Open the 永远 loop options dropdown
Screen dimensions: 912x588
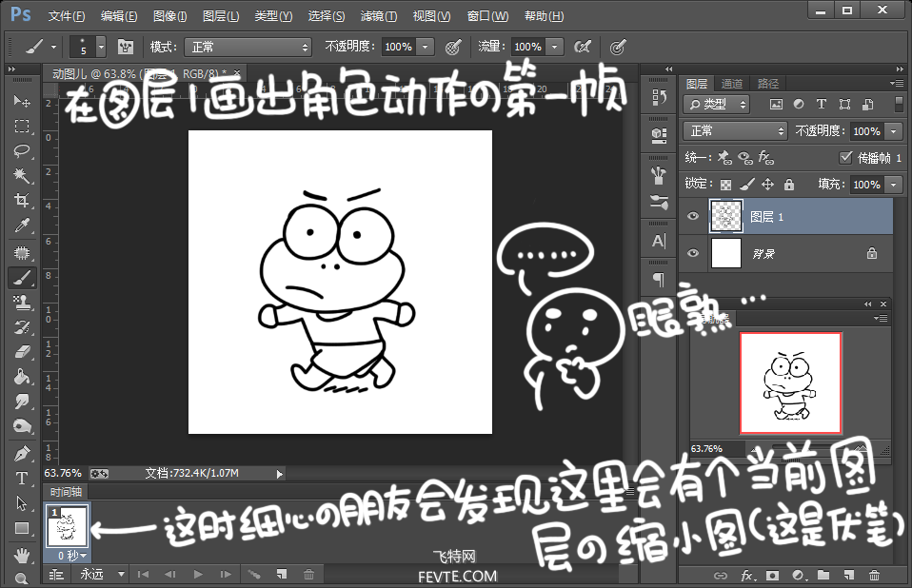click(102, 574)
